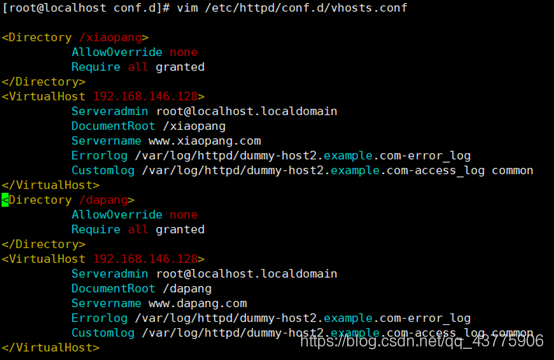Image resolution: width=554 pixels, height=360 pixels.
Task: Click "</Directory>" closing the /xiaopang block
Action: coord(43,82)
